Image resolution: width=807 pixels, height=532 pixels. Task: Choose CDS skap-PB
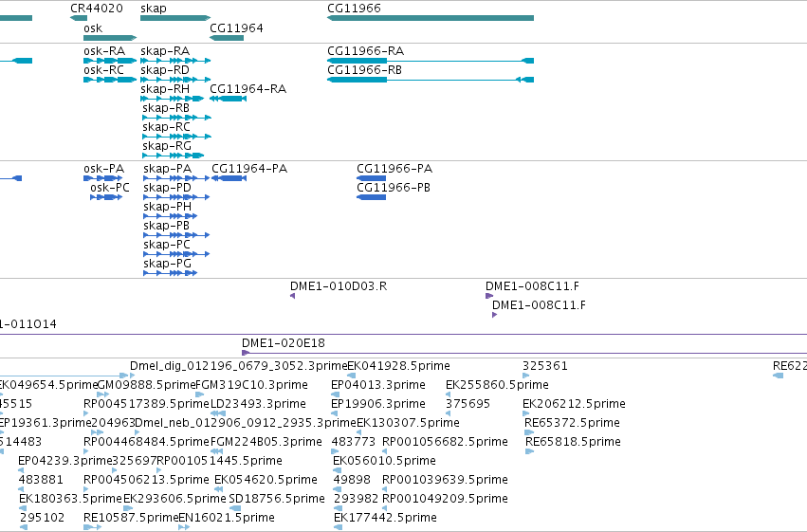[176, 235]
